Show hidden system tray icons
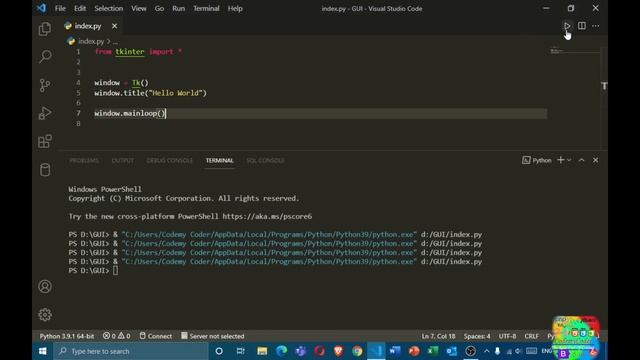 coord(487,351)
